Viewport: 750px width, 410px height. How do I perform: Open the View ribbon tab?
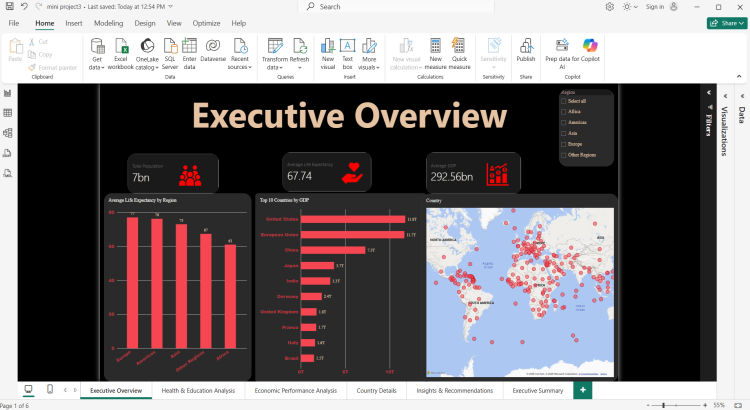(174, 23)
